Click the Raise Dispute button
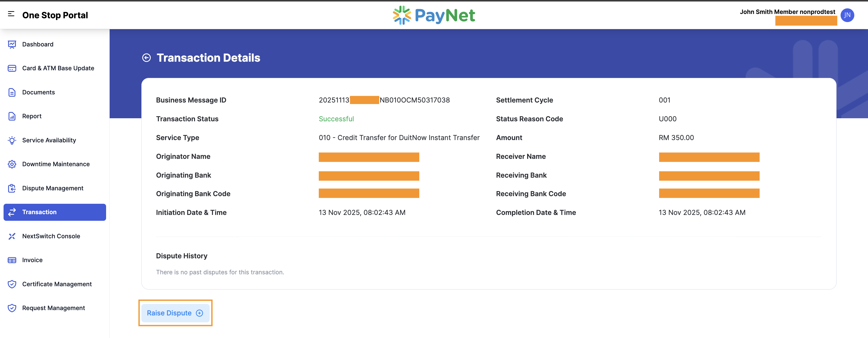This screenshot has width=868, height=338. [175, 313]
